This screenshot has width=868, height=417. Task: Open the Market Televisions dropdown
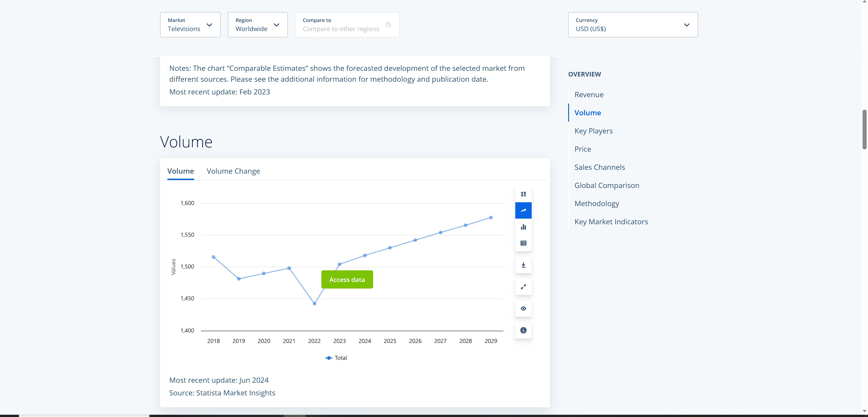[190, 25]
